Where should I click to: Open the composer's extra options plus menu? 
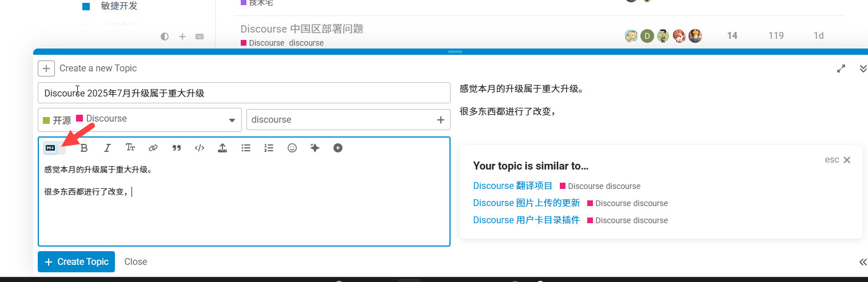(338, 148)
